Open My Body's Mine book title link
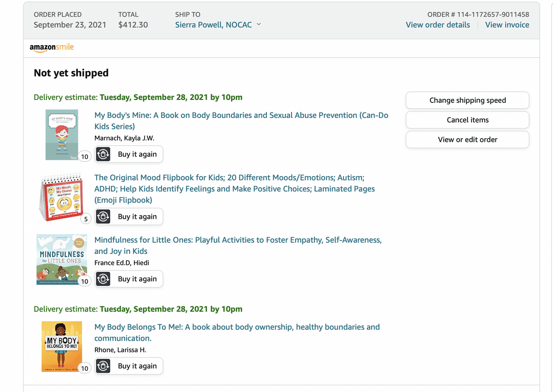This screenshot has height=392, width=553. [241, 121]
